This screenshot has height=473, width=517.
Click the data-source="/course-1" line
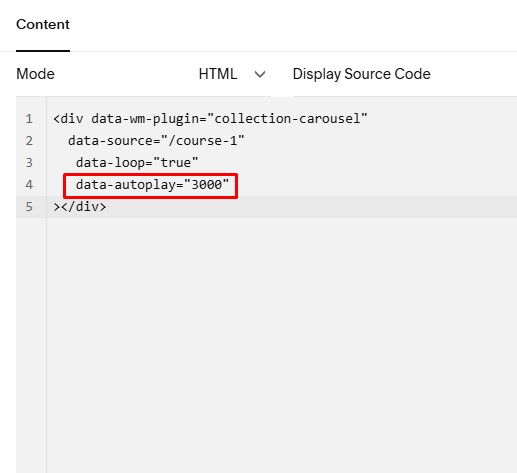pos(156,141)
